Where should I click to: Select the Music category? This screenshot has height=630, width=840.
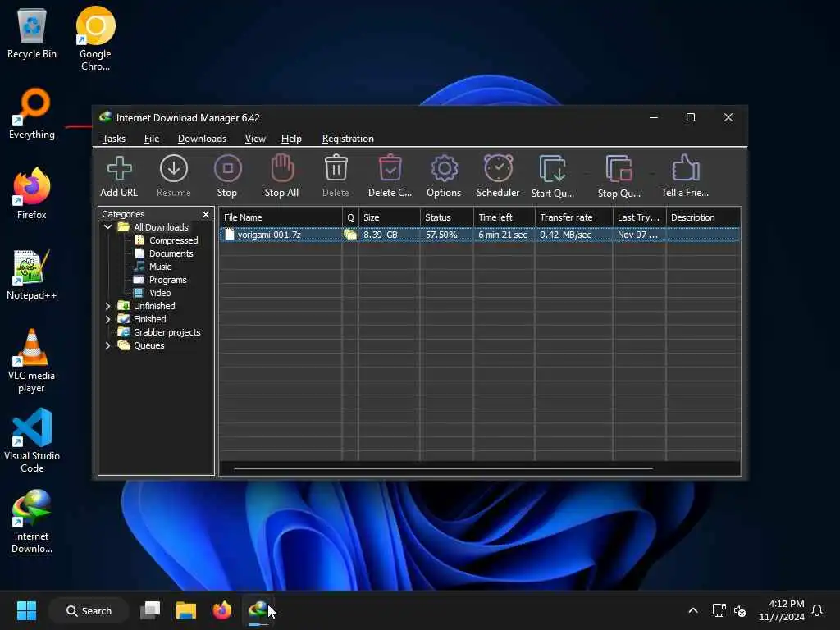point(160,267)
